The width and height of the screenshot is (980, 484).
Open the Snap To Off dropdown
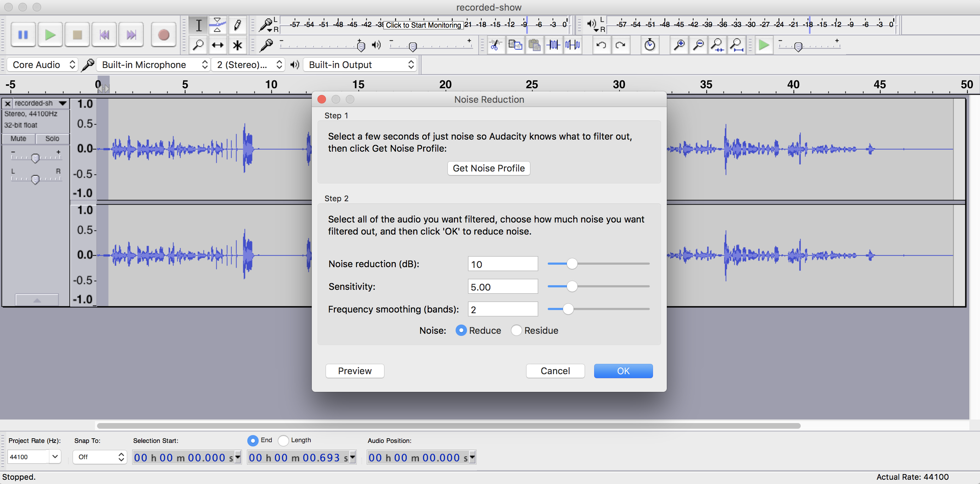point(100,457)
